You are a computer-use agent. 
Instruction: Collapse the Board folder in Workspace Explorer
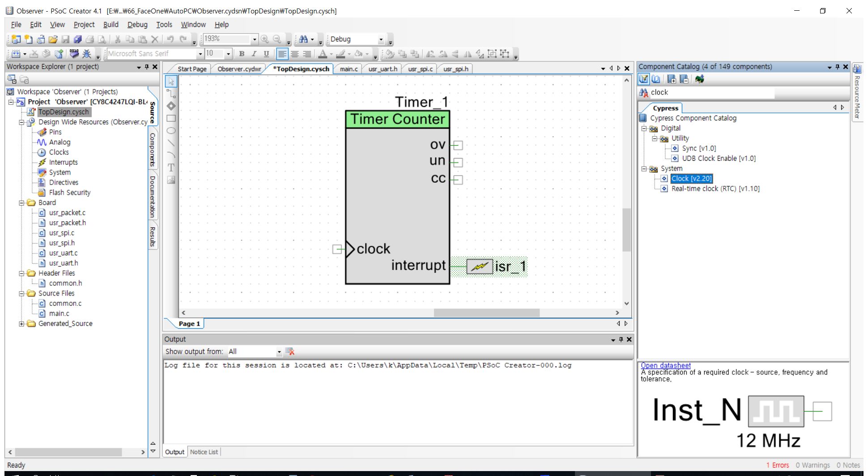21,203
